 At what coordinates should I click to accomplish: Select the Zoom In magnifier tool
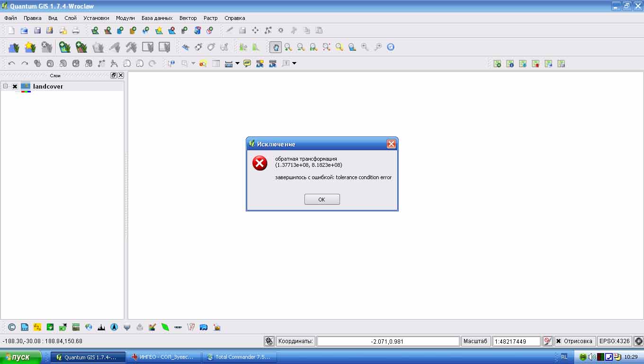click(x=288, y=47)
